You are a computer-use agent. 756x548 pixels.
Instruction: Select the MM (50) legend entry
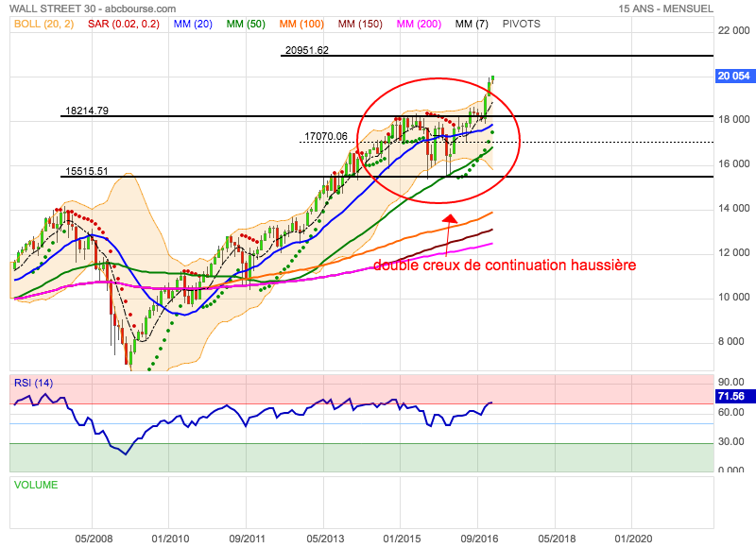[x=246, y=24]
